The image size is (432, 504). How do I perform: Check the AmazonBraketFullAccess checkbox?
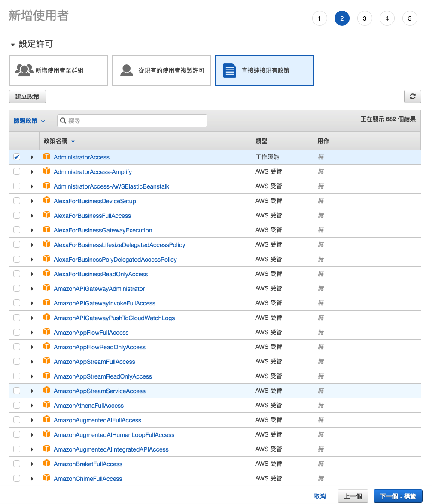pyautogui.click(x=17, y=464)
